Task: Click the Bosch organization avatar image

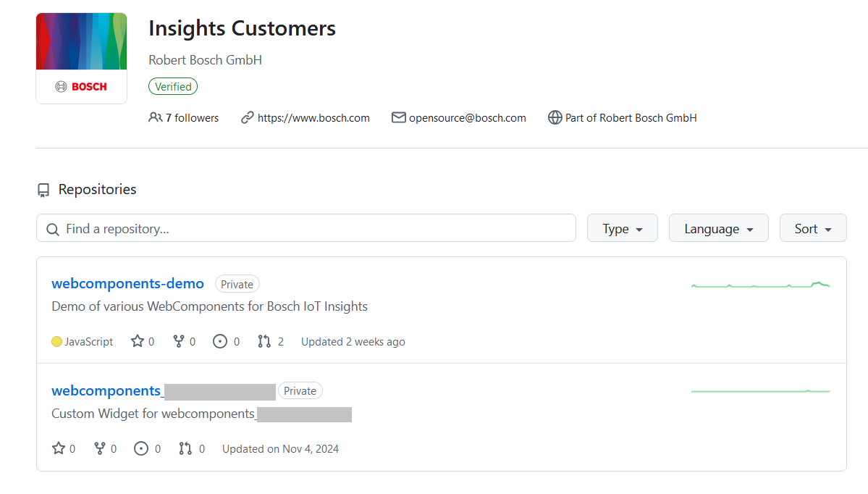Action: 81,58
